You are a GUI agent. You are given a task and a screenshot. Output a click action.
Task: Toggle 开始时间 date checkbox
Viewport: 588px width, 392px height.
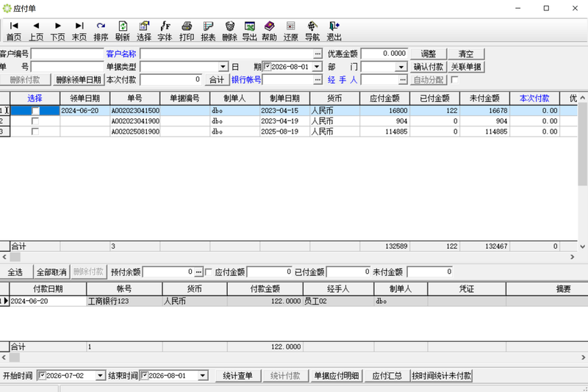point(42,376)
